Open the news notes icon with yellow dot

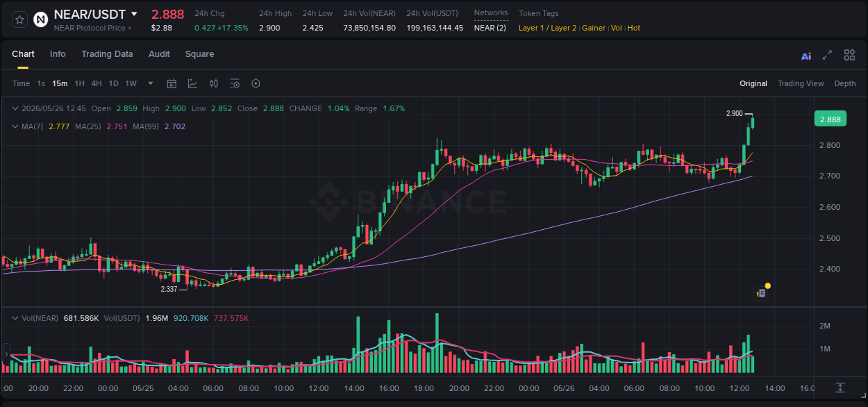click(x=761, y=292)
